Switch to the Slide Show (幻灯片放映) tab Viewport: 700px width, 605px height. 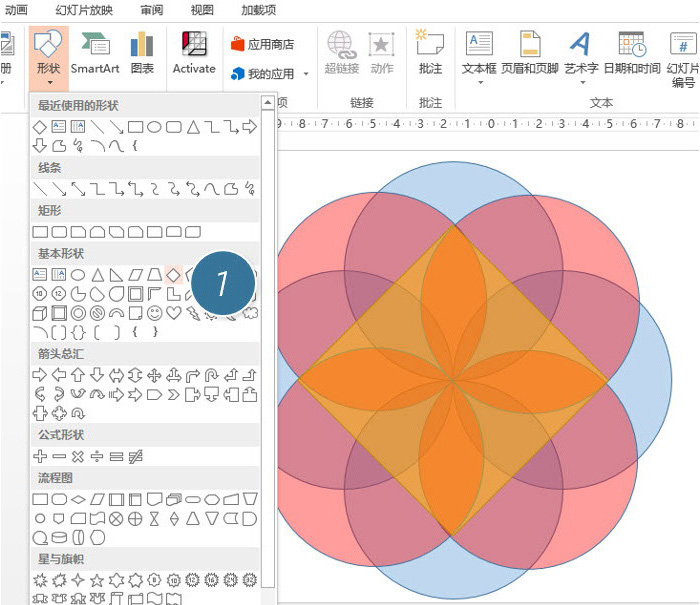84,10
